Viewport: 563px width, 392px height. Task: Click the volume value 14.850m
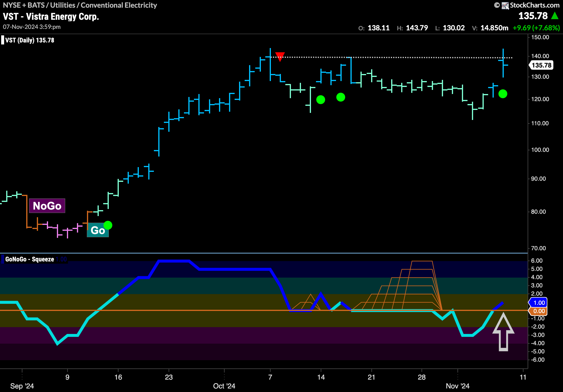pyautogui.click(x=494, y=28)
